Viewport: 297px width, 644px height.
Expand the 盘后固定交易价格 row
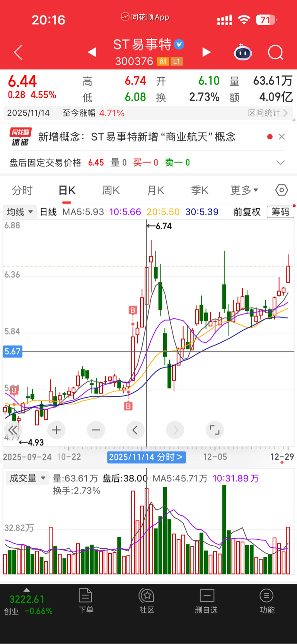280,163
